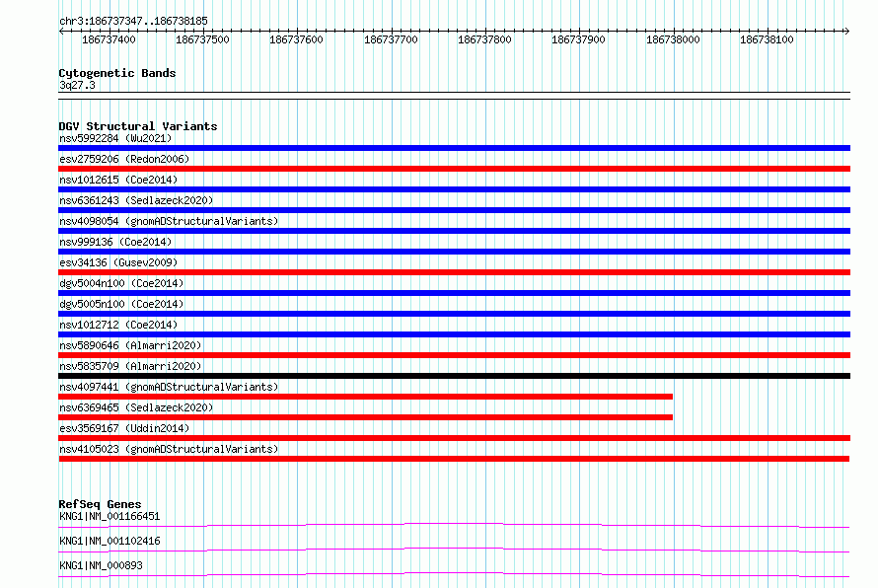Click the chr3:186737347..186738185 coordinate text
The image size is (878, 588).
pos(133,21)
